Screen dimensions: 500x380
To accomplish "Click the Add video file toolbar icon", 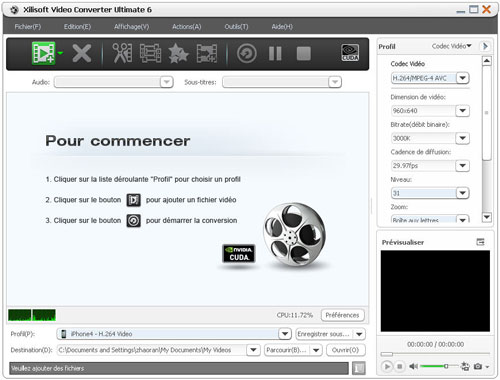I will pos(43,53).
